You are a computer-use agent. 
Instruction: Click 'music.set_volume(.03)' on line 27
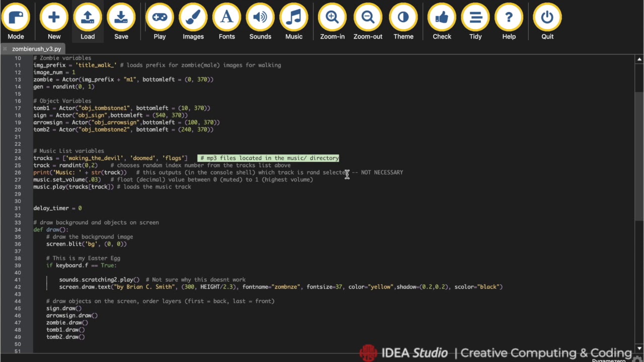point(67,179)
